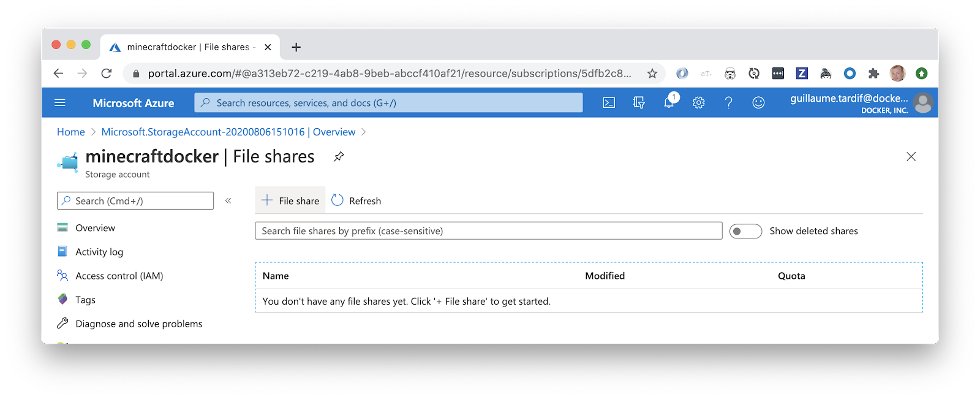
Task: Open the notifications bell
Action: [x=669, y=103]
